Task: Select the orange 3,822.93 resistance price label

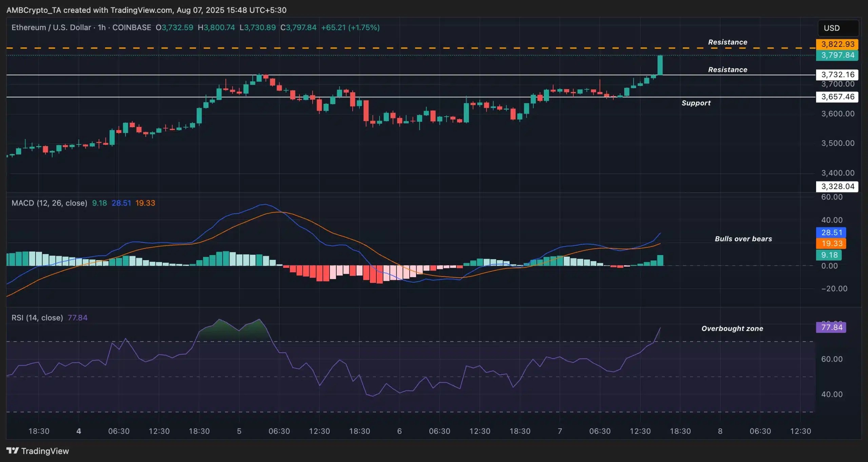Action: (x=837, y=44)
